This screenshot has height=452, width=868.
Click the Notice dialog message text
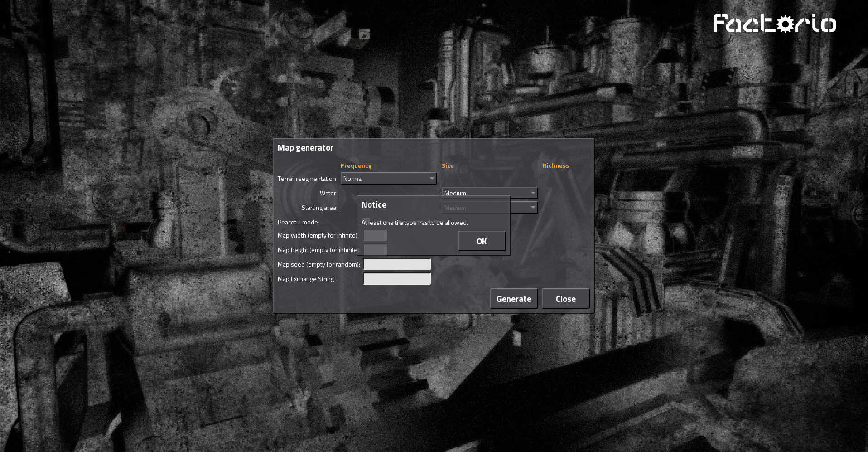[x=415, y=223]
